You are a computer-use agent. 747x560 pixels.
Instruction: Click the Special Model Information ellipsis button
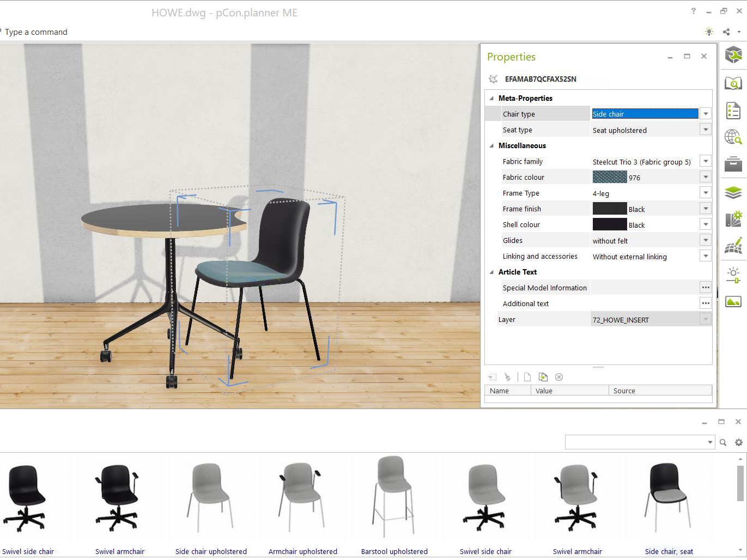pos(706,287)
